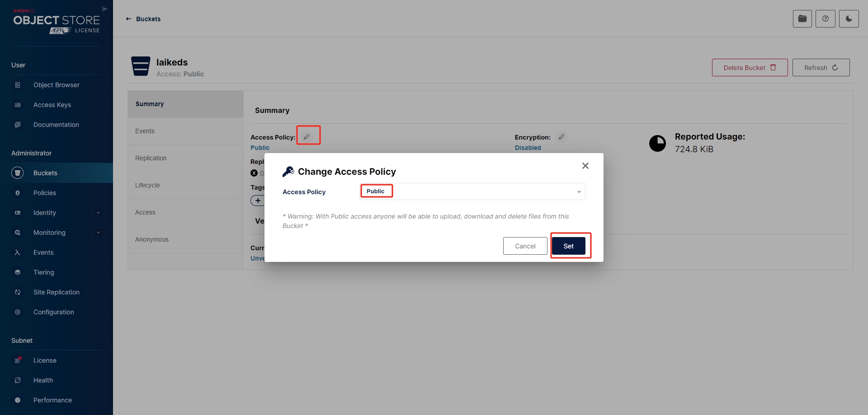Image resolution: width=868 pixels, height=415 pixels.
Task: Click the back arrow next to Buckets
Action: click(x=128, y=19)
